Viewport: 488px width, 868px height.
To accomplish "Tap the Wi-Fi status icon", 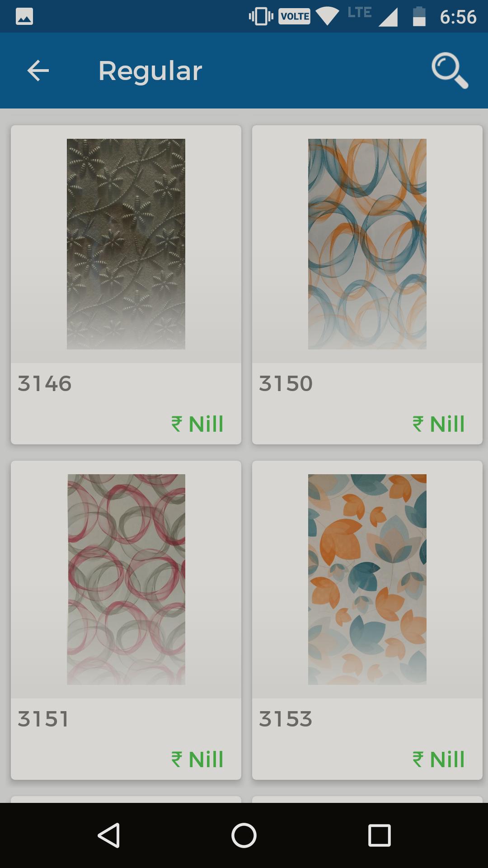I will pyautogui.click(x=328, y=17).
